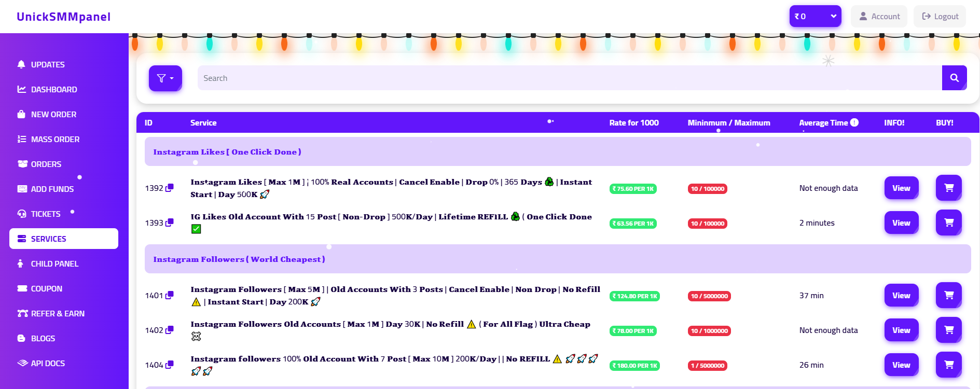Open the filter dropdown
980x389 pixels.
[x=165, y=78]
